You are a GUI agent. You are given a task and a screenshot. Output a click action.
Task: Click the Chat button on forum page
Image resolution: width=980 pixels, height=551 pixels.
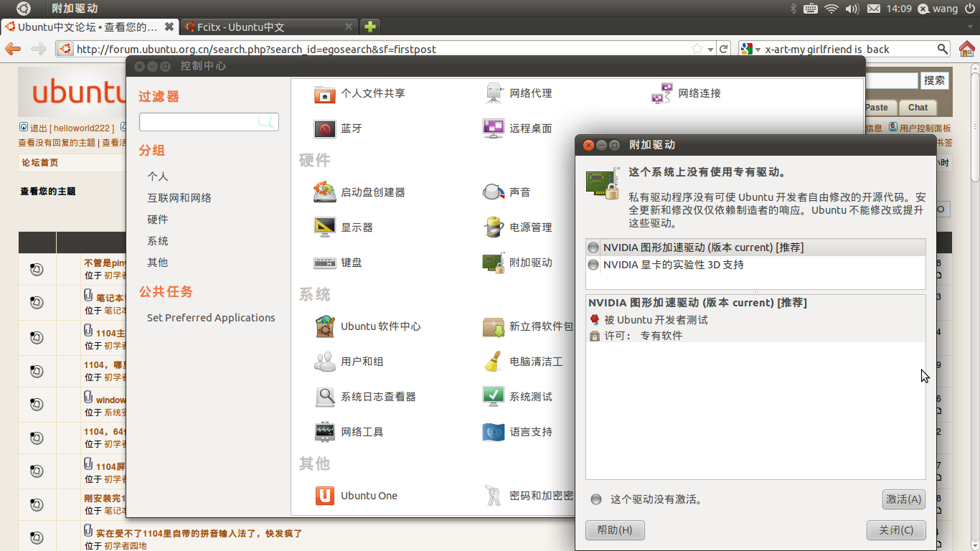(x=918, y=108)
